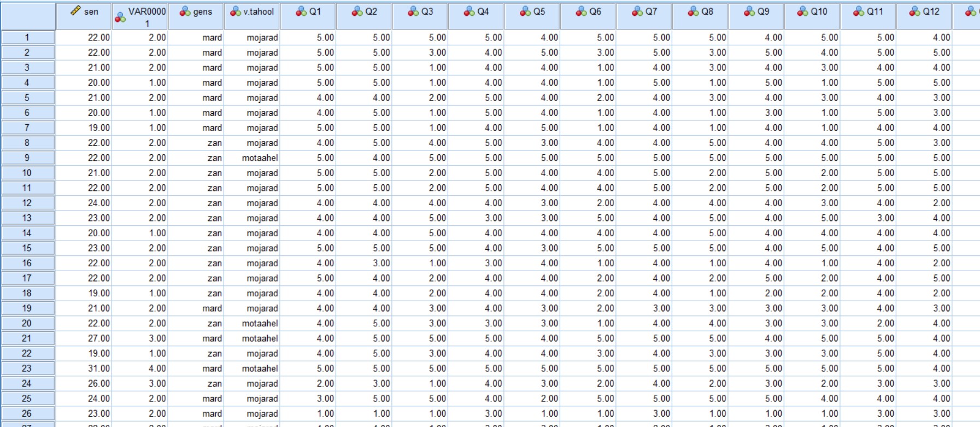This screenshot has height=427, width=980.
Task: Click the nominal icon beside Q6
Action: 582,11
